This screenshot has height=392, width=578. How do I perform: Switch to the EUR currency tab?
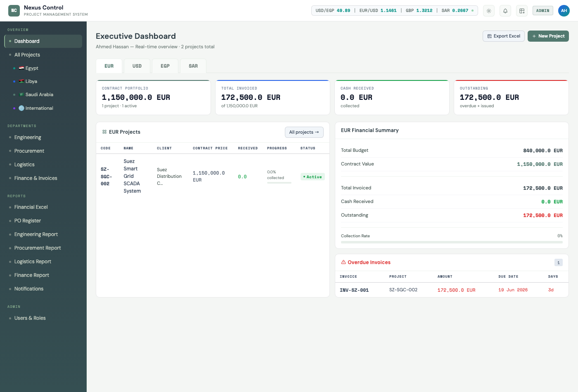click(109, 66)
